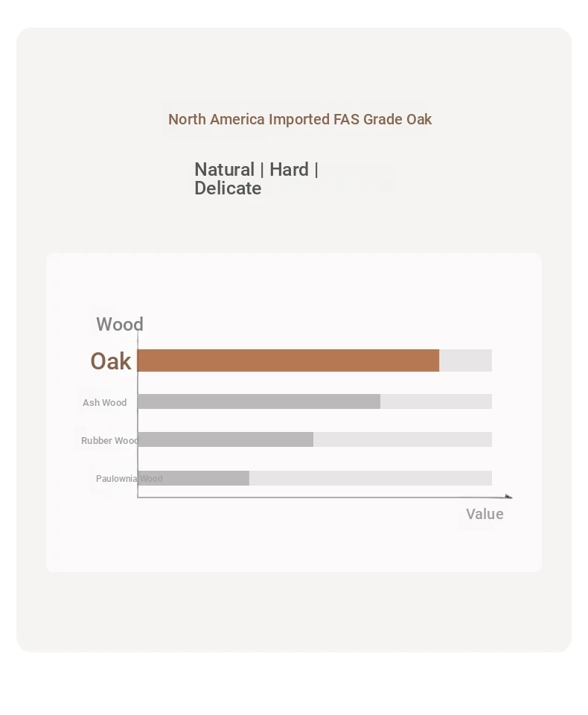
Task: Click the arrowhead at the horizontal axis end
Action: pyautogui.click(x=508, y=497)
